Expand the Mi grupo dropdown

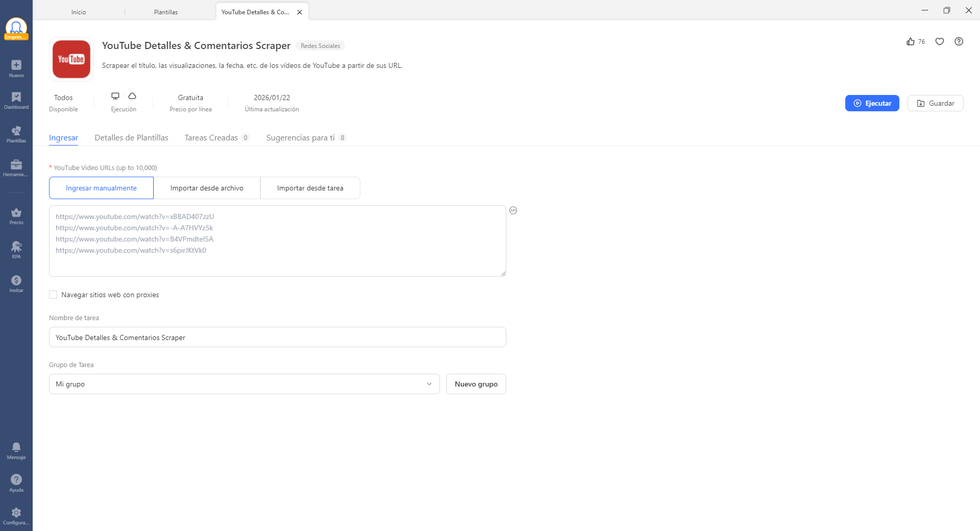244,384
